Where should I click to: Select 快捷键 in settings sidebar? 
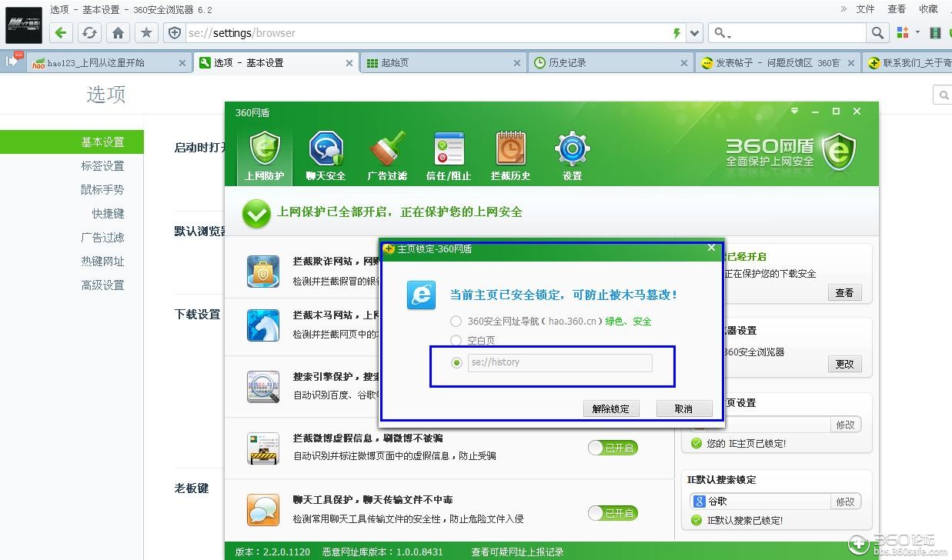click(x=108, y=214)
